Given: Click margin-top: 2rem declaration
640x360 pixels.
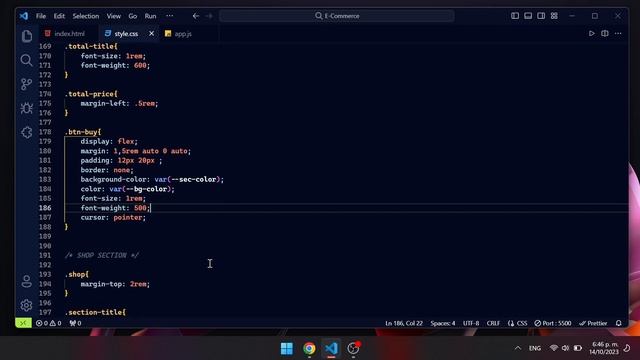Looking at the screenshot, I should click(x=115, y=284).
